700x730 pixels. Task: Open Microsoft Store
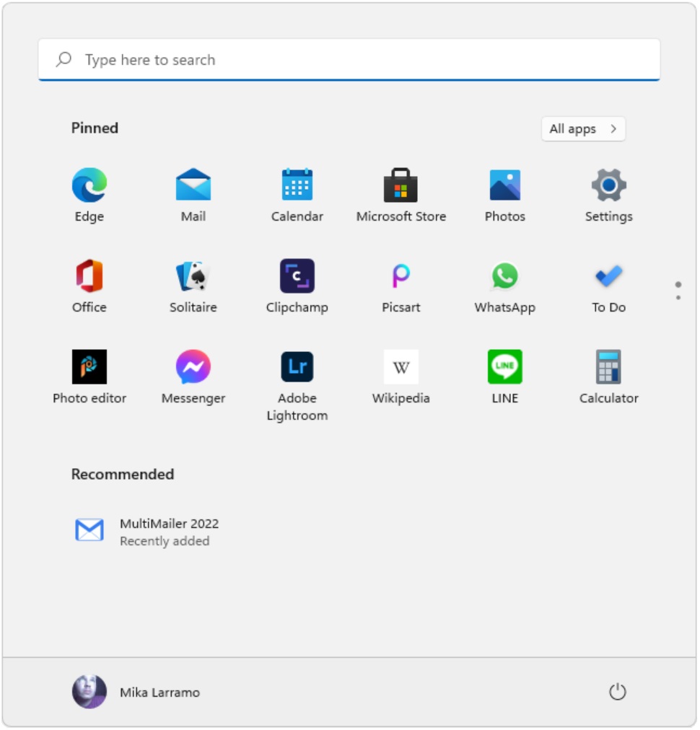(x=401, y=185)
